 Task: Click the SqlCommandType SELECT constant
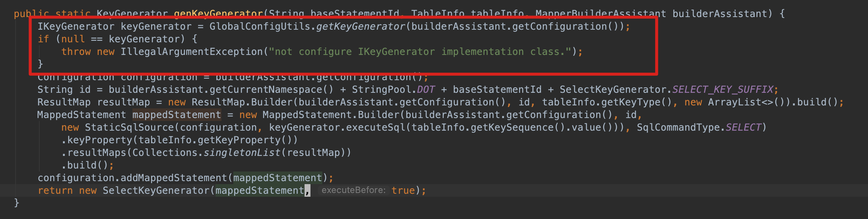click(x=743, y=128)
